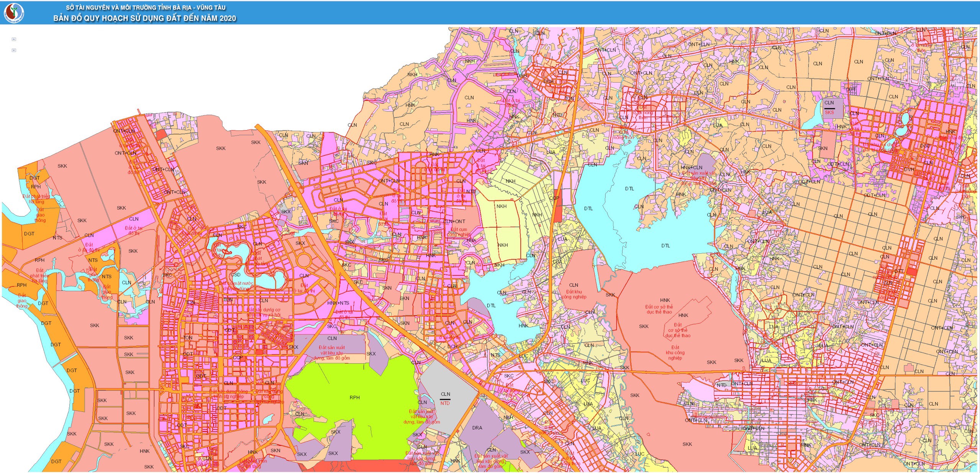Select the 'DRA' map label
The width and height of the screenshot is (980, 473).
pyautogui.click(x=477, y=428)
